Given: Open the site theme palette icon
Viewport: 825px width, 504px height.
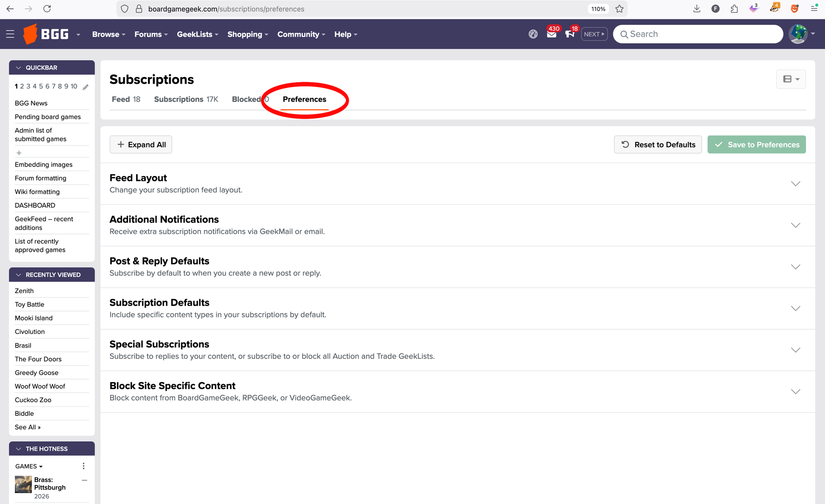Looking at the screenshot, I should coord(533,34).
